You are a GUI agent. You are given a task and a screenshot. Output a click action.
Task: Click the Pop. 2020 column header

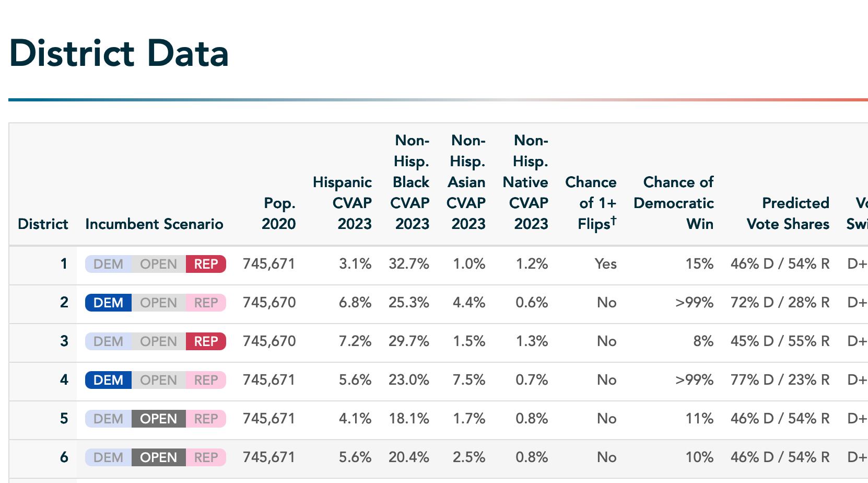pyautogui.click(x=279, y=213)
